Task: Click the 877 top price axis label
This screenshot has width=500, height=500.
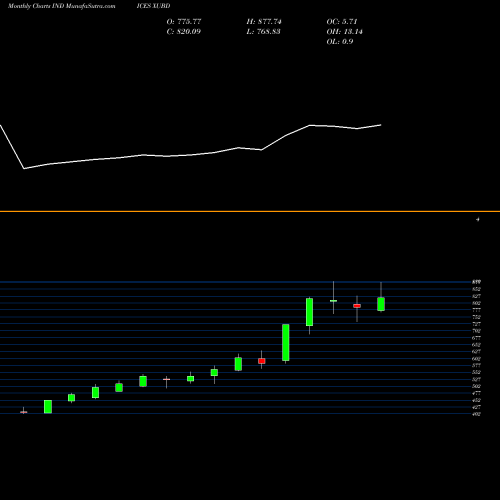Action: (x=476, y=282)
